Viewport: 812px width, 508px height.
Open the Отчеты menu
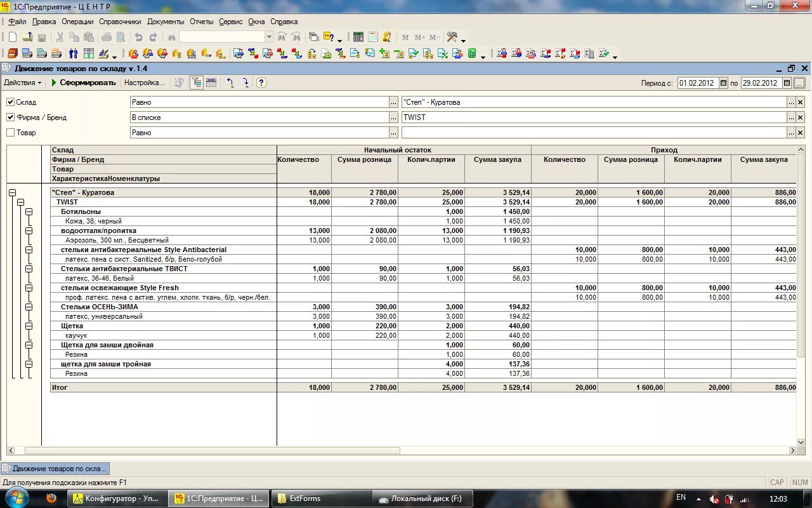point(202,22)
